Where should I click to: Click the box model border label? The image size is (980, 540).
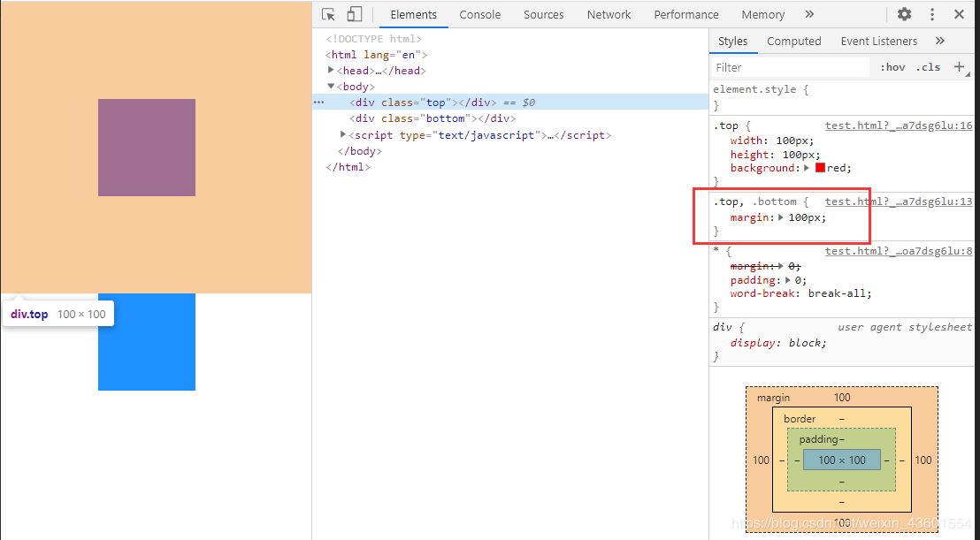click(800, 419)
